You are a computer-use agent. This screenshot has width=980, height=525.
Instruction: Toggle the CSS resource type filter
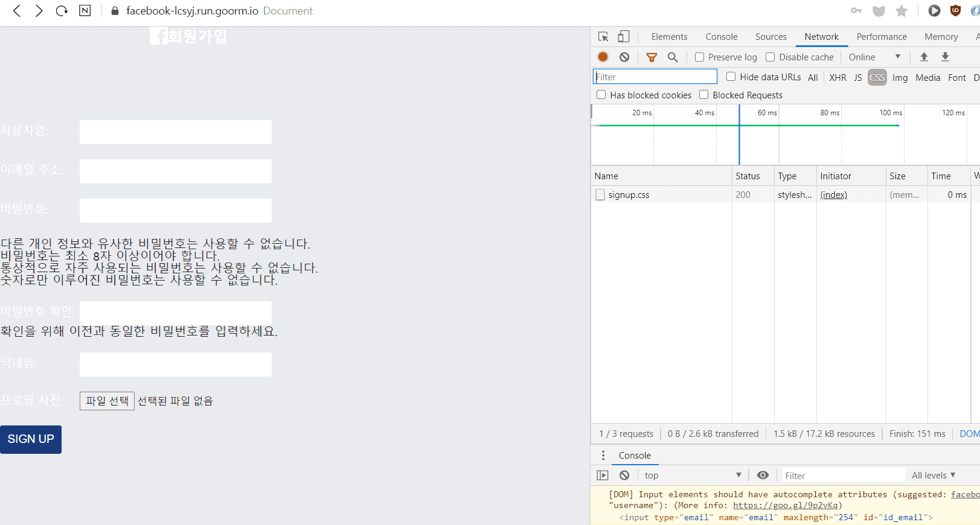(877, 77)
